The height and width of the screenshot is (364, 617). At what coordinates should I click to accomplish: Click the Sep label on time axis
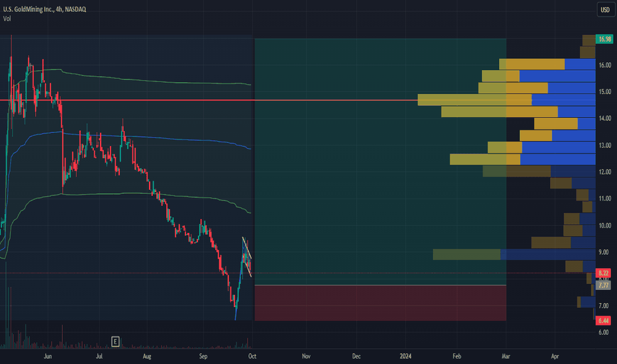(x=203, y=356)
